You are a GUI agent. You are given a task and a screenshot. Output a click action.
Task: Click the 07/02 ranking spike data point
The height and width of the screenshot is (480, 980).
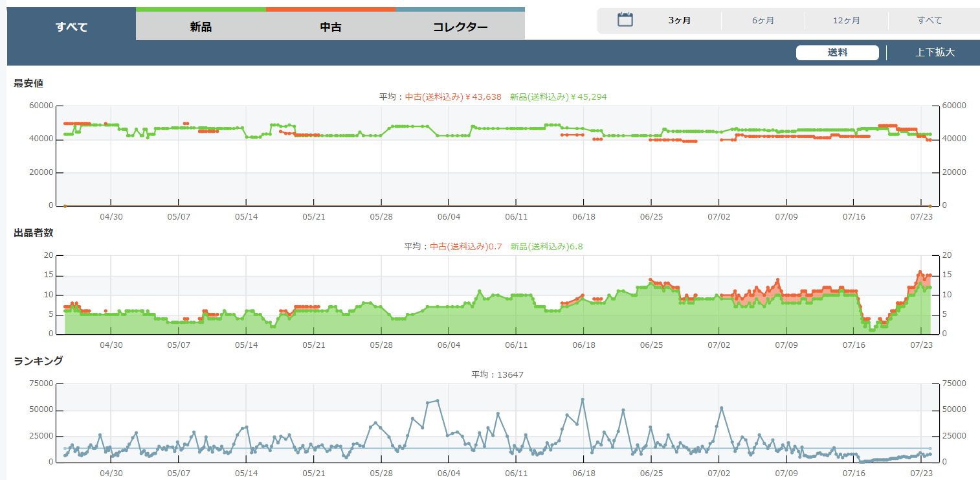point(722,408)
